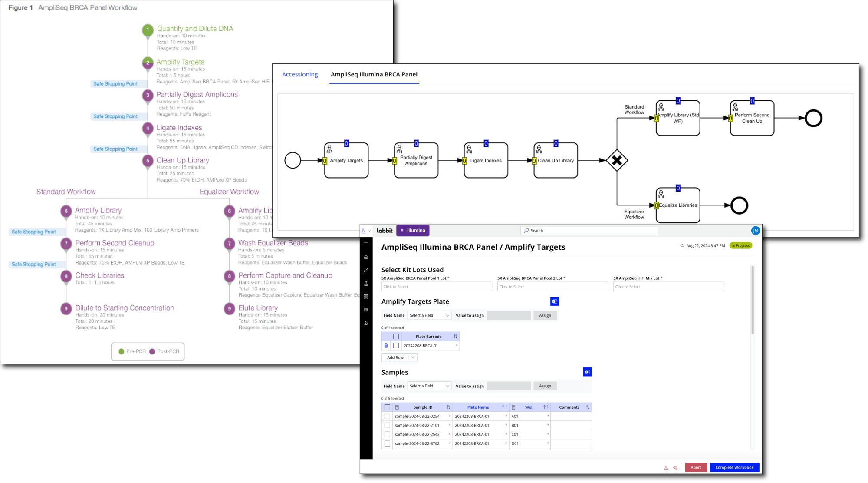The image size is (868, 483).
Task: Go to Home via the sidebar house icon
Action: [x=366, y=257]
